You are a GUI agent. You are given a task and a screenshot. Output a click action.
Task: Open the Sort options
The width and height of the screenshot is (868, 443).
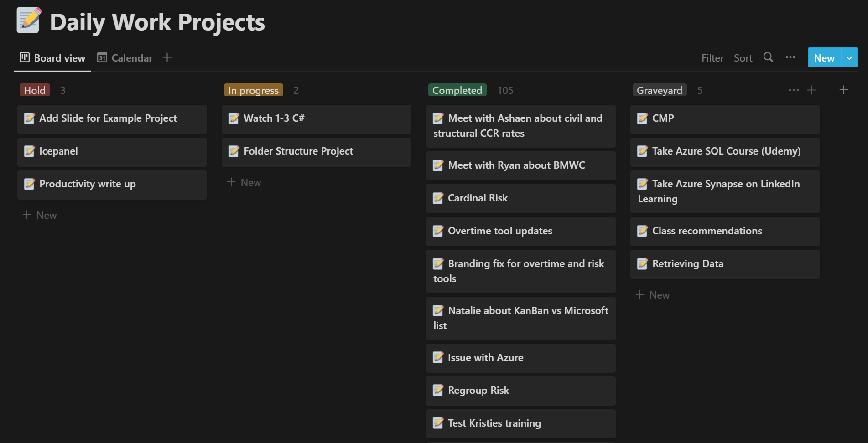point(743,58)
